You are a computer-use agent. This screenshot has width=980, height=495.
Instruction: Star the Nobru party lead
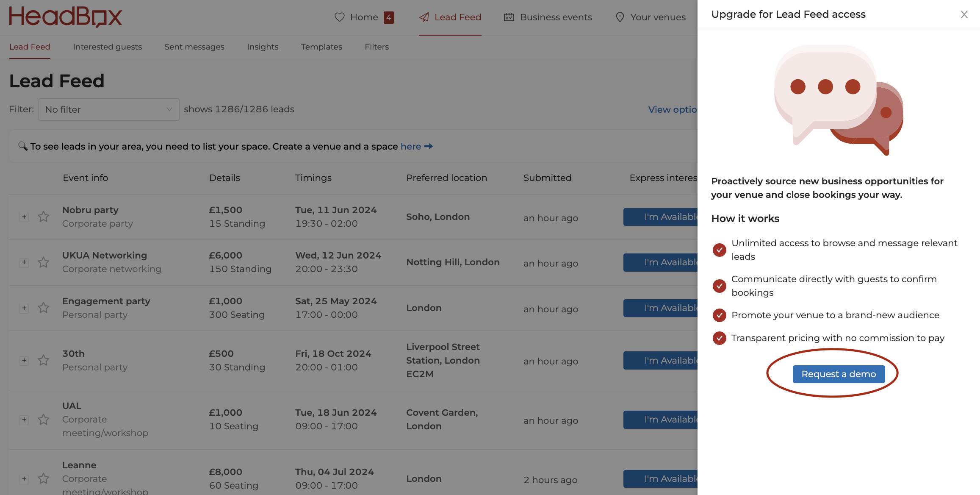43,217
